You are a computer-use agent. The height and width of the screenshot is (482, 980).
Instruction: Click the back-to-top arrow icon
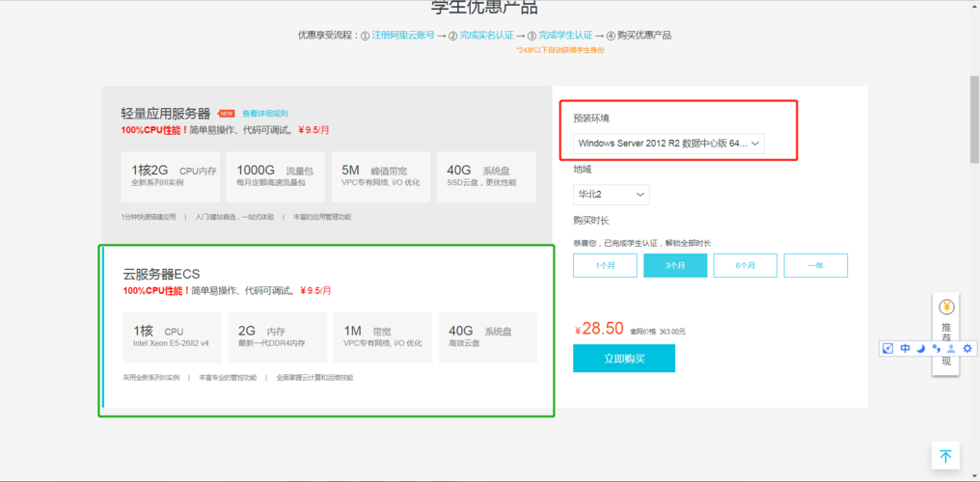coord(945,456)
